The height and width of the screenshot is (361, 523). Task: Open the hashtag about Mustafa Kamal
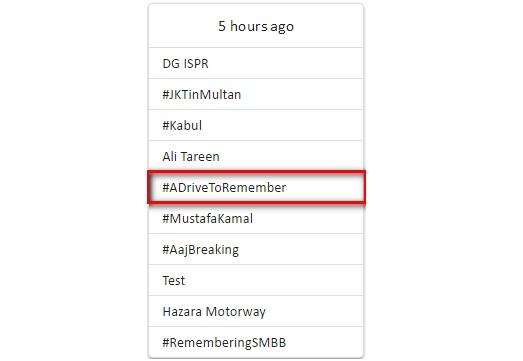(256, 219)
